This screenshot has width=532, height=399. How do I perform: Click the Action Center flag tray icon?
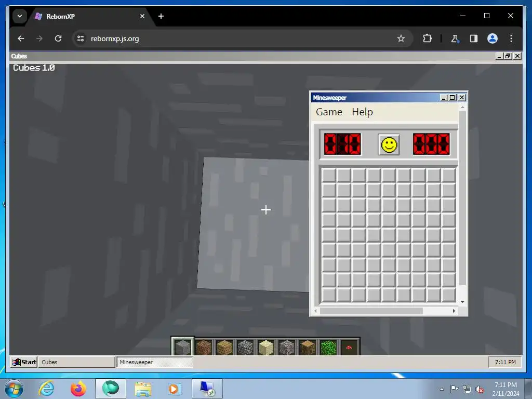pos(454,389)
